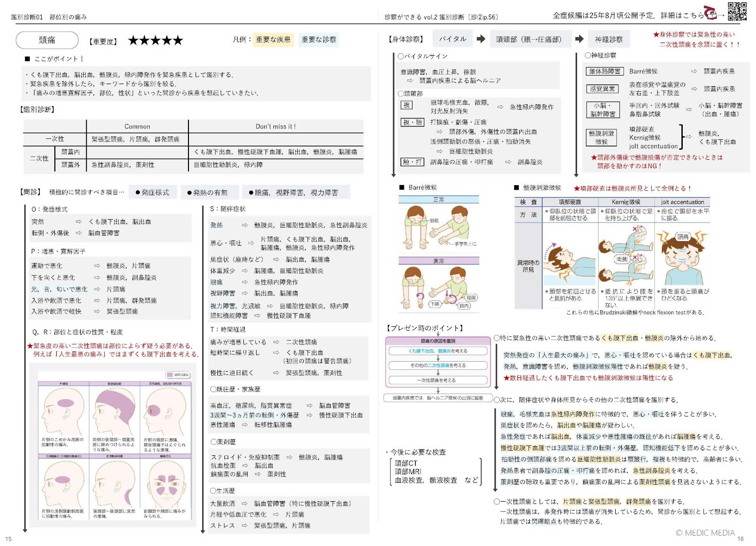
Task: Click the black arrow before 神経診察 box
Action: (x=579, y=39)
